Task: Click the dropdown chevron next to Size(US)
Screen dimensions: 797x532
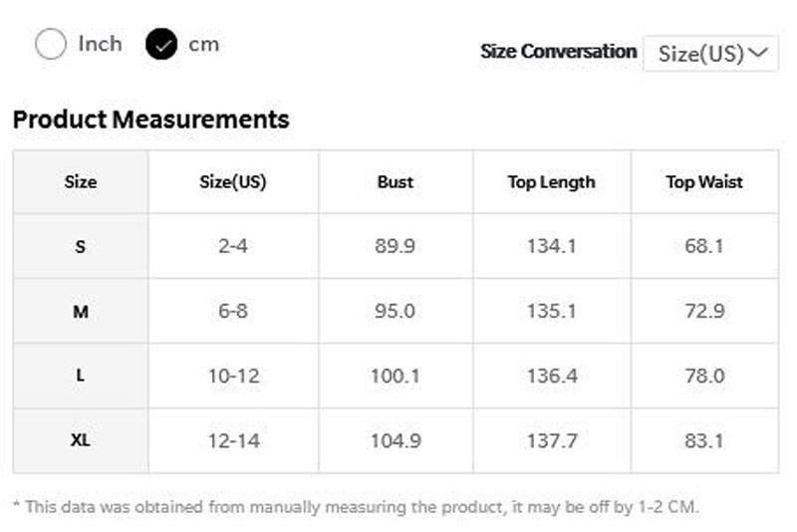Action: click(761, 52)
